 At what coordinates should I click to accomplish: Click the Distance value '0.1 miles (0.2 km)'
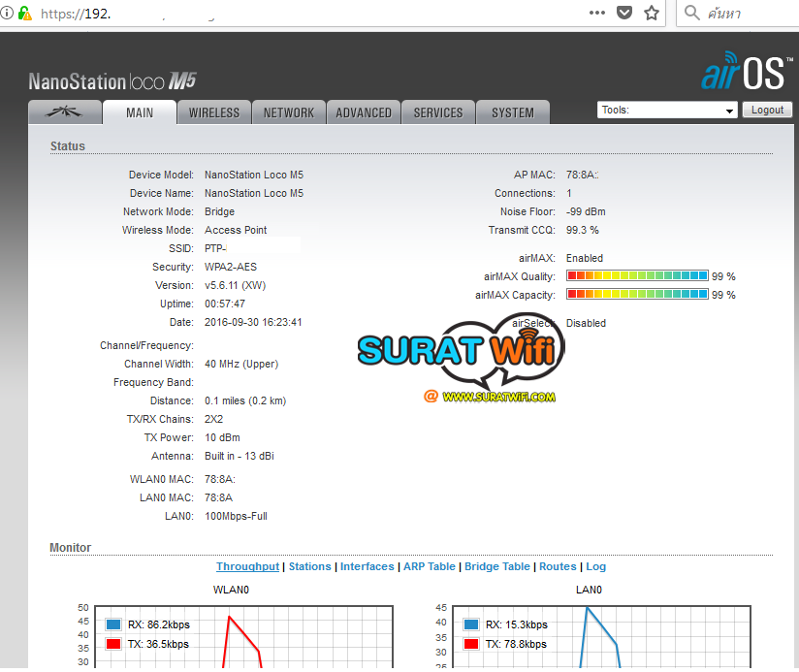(245, 400)
